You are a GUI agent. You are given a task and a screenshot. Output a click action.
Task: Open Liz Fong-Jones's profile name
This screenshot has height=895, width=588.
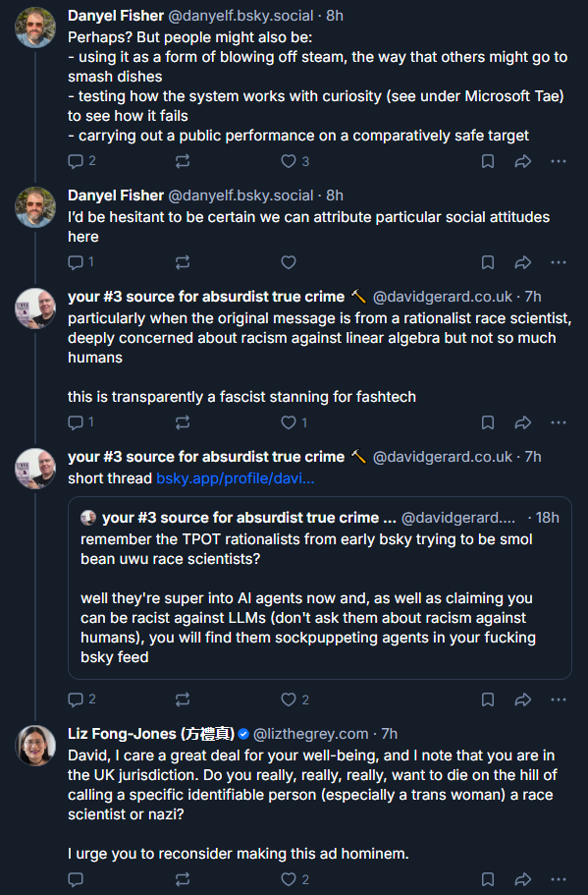click(x=151, y=734)
